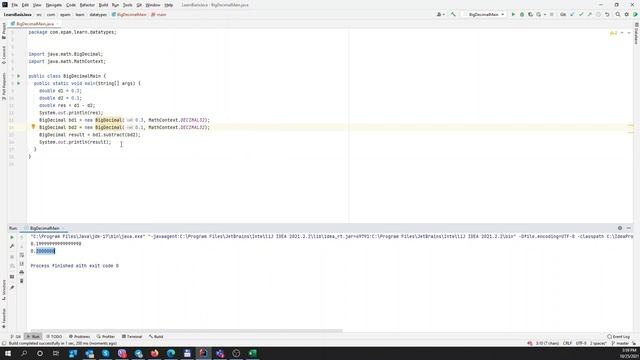The height and width of the screenshot is (360, 640).
Task: Open the Run panel settings gear
Action: pyautogui.click(x=620, y=228)
